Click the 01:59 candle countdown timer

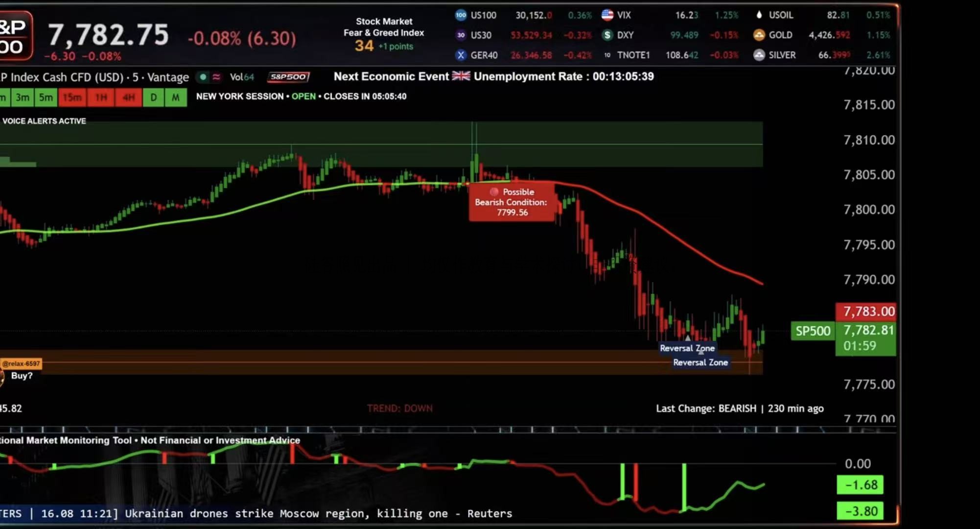pos(860,346)
